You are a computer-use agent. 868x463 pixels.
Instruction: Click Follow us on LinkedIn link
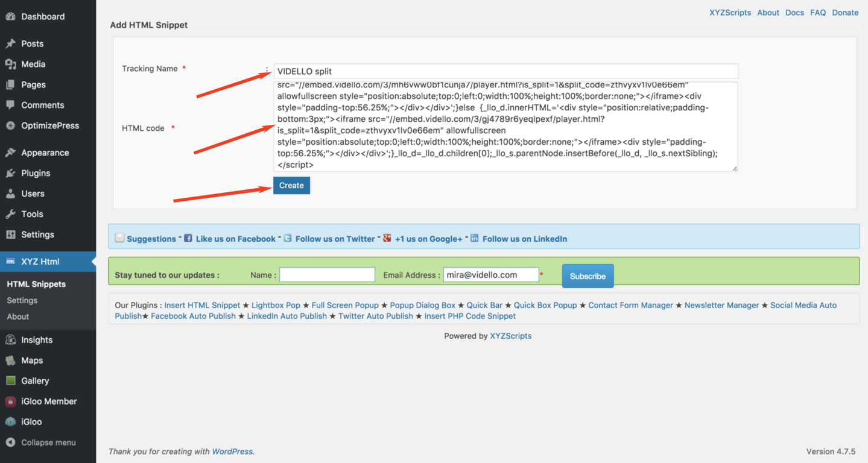(x=525, y=239)
